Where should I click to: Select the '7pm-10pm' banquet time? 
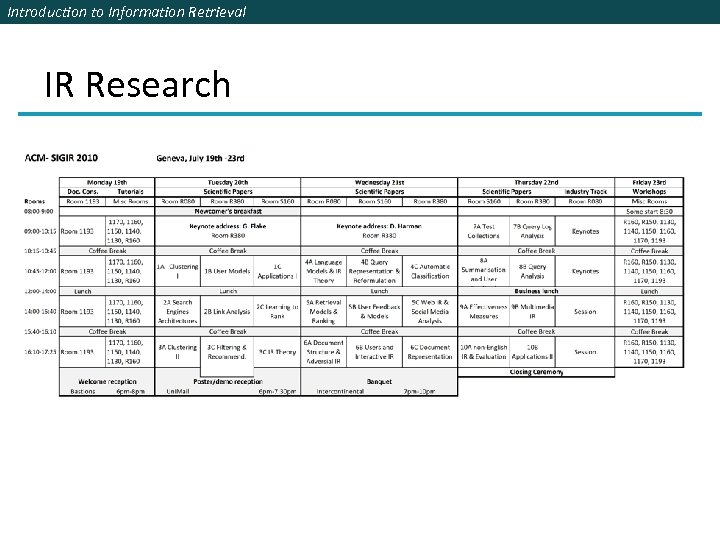(x=419, y=392)
